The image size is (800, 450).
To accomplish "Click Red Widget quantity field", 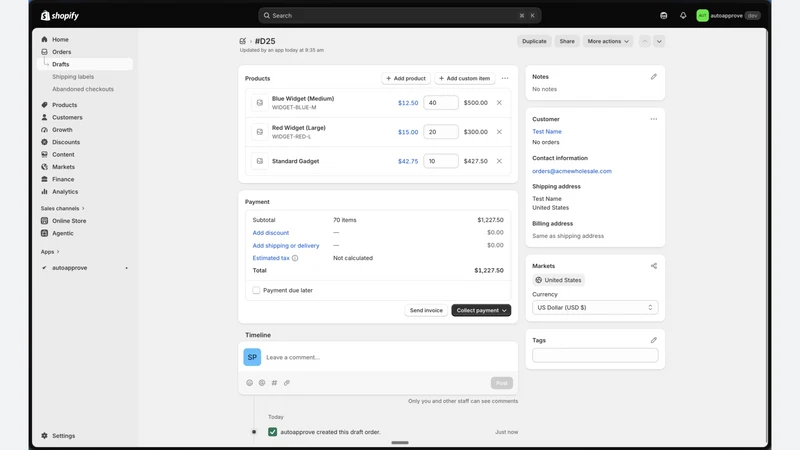I will (441, 132).
